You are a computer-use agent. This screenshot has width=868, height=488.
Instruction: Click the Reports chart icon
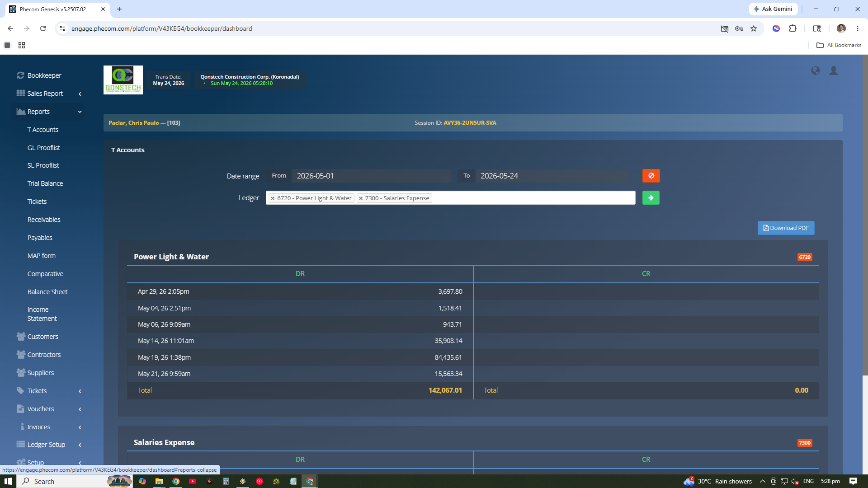click(21, 111)
